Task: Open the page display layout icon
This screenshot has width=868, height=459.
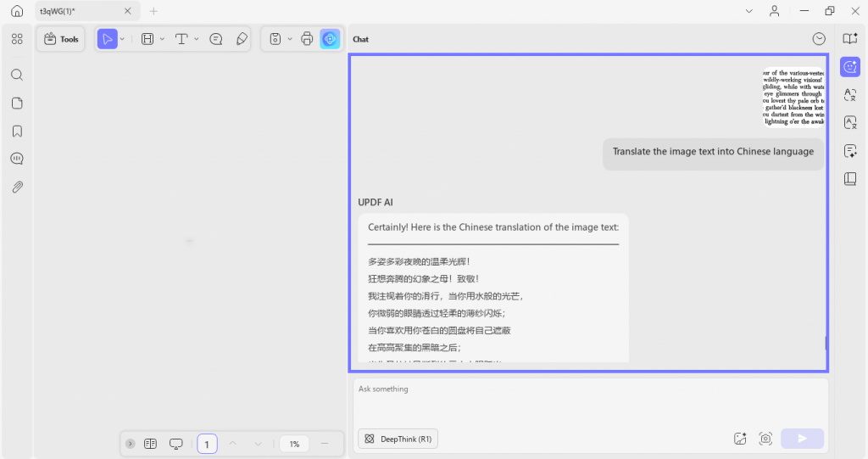Action: pos(151,444)
